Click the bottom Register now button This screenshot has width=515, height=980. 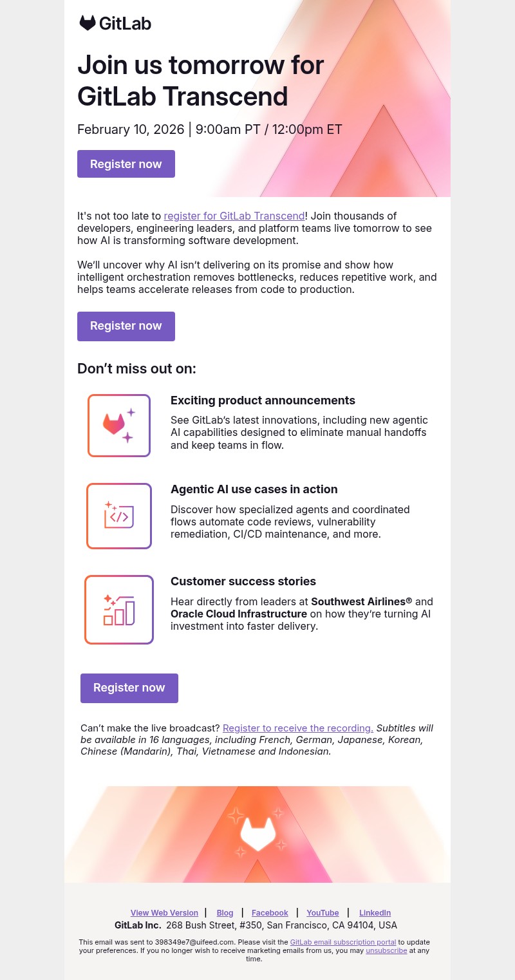pyautogui.click(x=129, y=688)
